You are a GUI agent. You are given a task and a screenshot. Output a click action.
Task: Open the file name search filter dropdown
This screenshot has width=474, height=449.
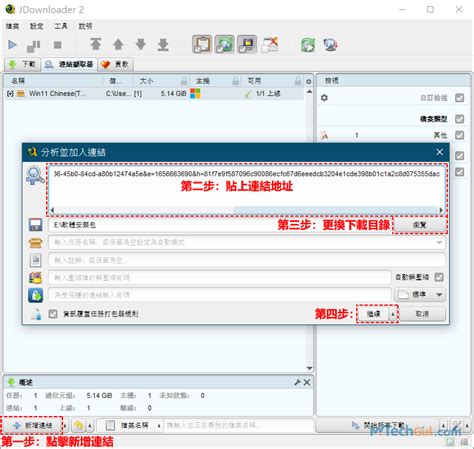130,425
